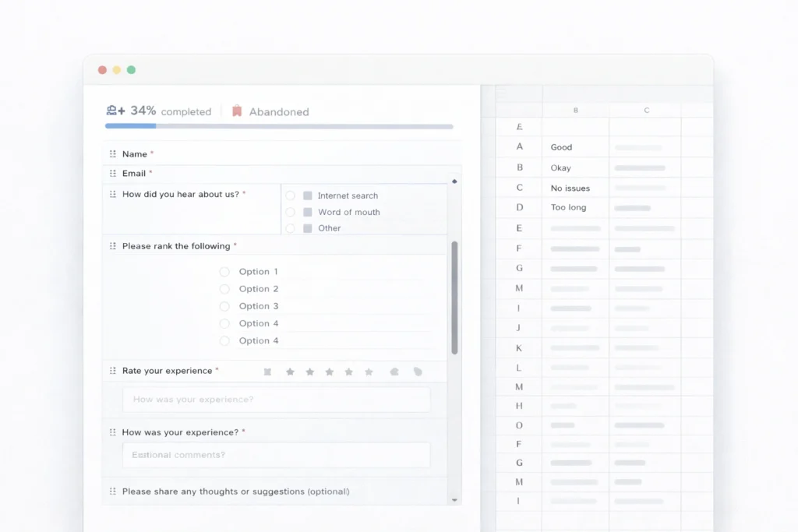Click the drag handle next to Email
Image resolution: width=798 pixels, height=532 pixels.
[x=113, y=174]
